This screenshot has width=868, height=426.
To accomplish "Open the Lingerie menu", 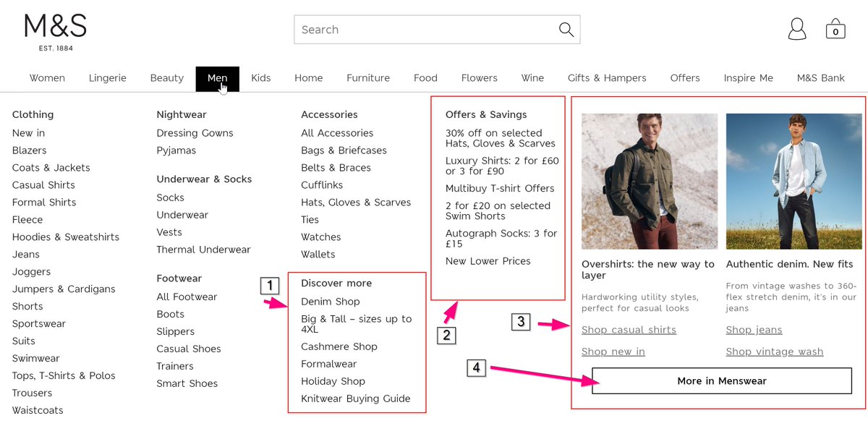I will pos(108,78).
